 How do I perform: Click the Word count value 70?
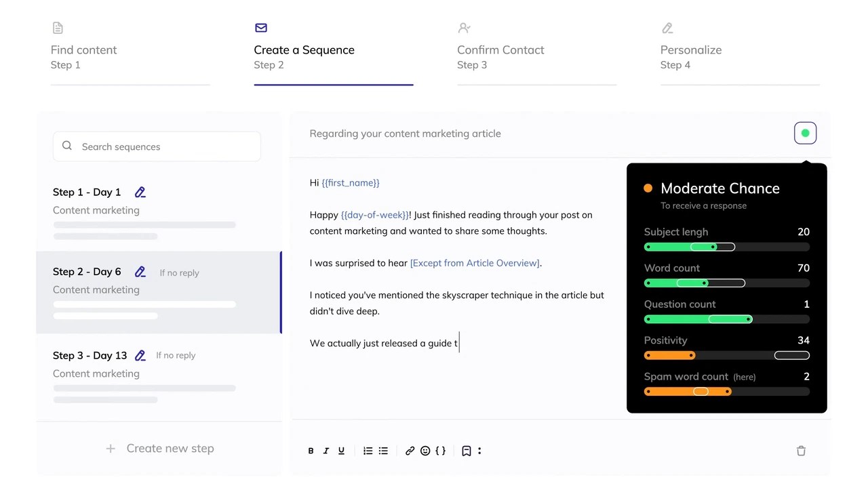804,268
